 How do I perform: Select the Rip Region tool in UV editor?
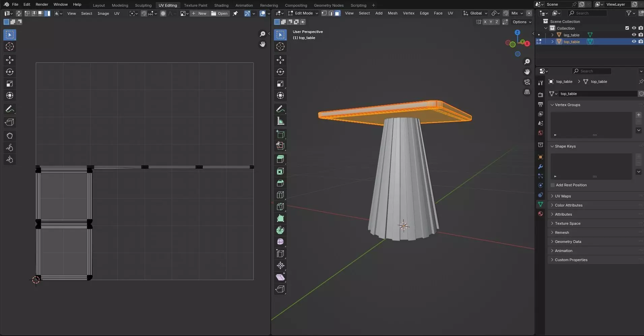pos(10,122)
